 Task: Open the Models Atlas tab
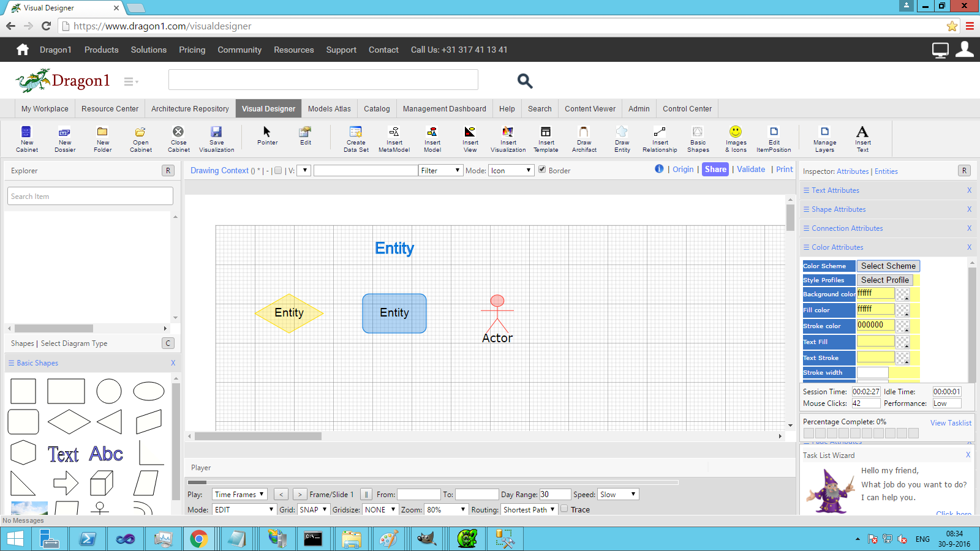click(330, 108)
